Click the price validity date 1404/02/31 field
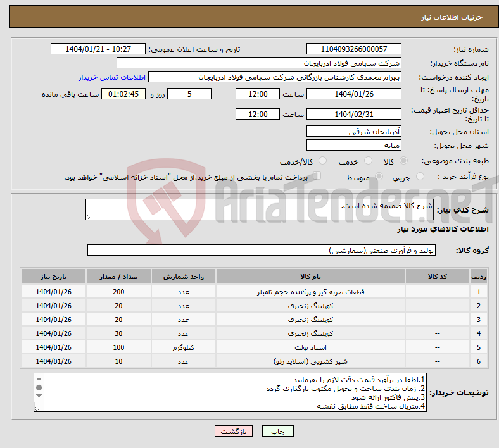This screenshot has width=499, height=448. 353,114
